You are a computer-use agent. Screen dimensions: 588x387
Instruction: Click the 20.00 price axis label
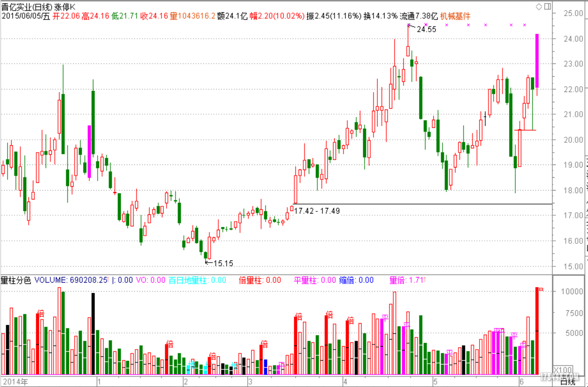(x=573, y=140)
